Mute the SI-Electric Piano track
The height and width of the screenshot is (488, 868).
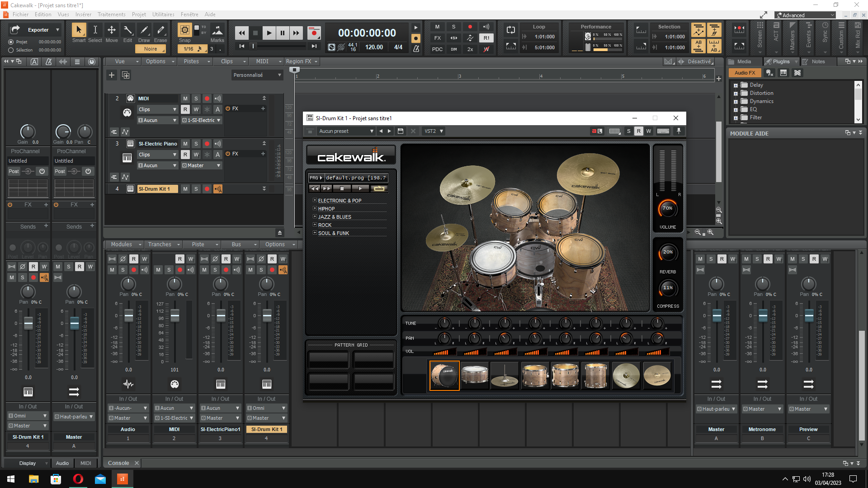point(185,144)
